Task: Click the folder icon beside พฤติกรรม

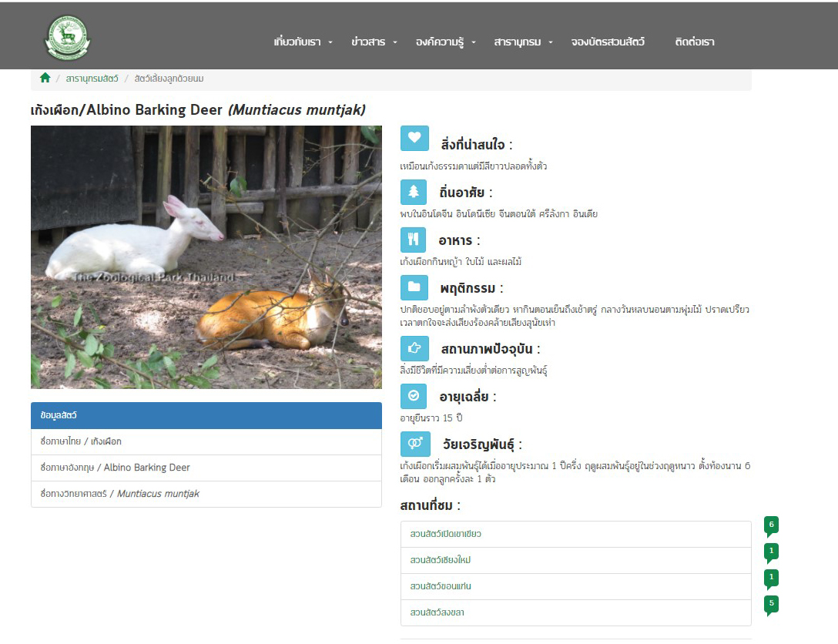Action: (x=414, y=287)
